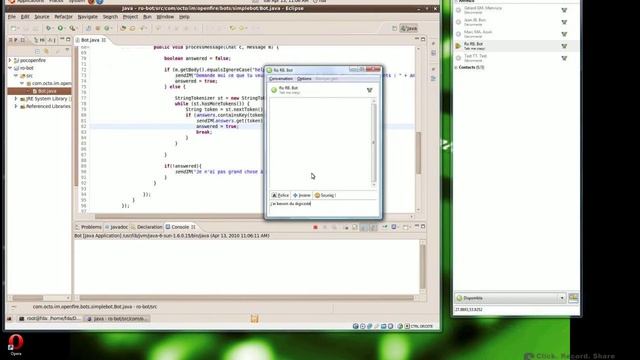Select the Java perspective button
640x360 pixels.
point(409,28)
